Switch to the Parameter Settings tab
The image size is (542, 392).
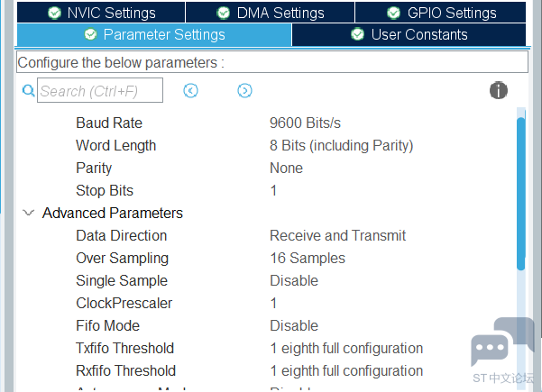[154, 34]
